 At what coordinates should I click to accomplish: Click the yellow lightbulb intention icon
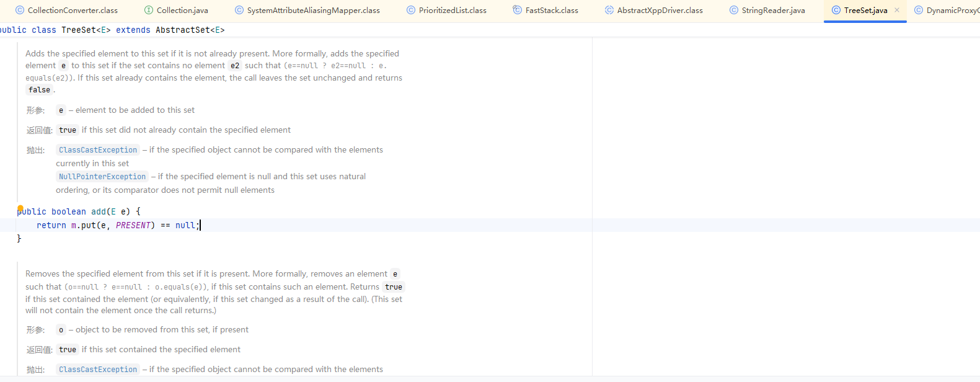[20, 209]
